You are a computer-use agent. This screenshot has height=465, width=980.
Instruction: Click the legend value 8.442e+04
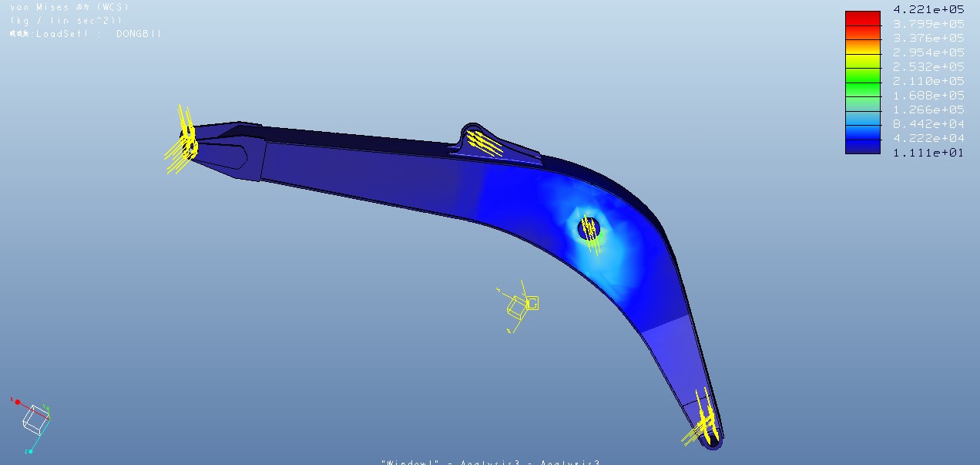click(x=928, y=123)
